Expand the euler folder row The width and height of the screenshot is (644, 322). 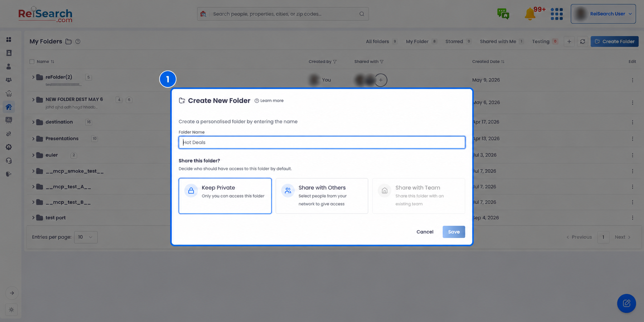pos(33,155)
